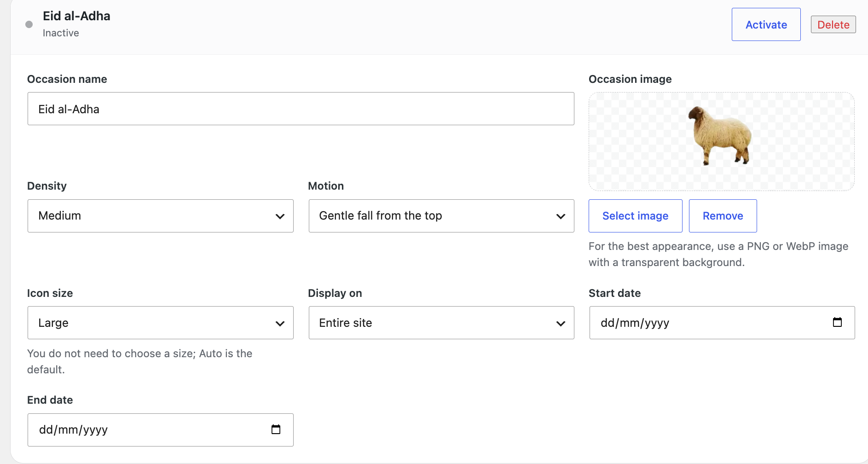Click the Density label
The height and width of the screenshot is (464, 868).
coord(47,186)
